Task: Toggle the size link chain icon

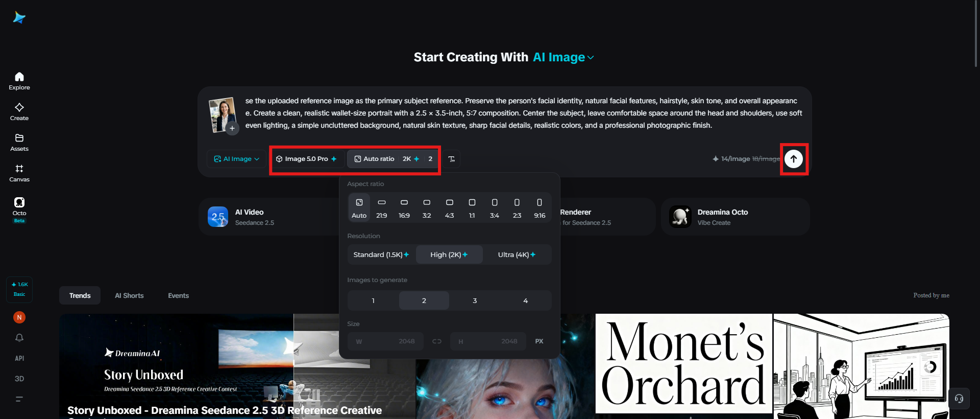Action: (437, 341)
